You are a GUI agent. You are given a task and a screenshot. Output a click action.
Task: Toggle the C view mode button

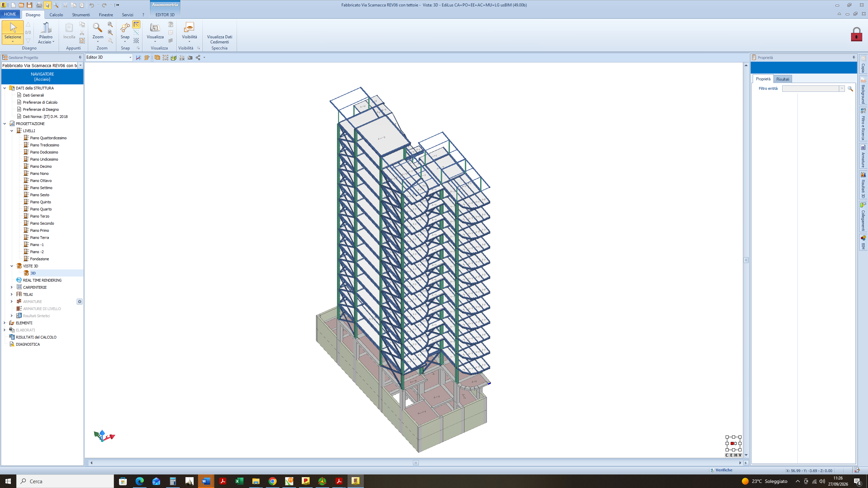tap(727, 455)
